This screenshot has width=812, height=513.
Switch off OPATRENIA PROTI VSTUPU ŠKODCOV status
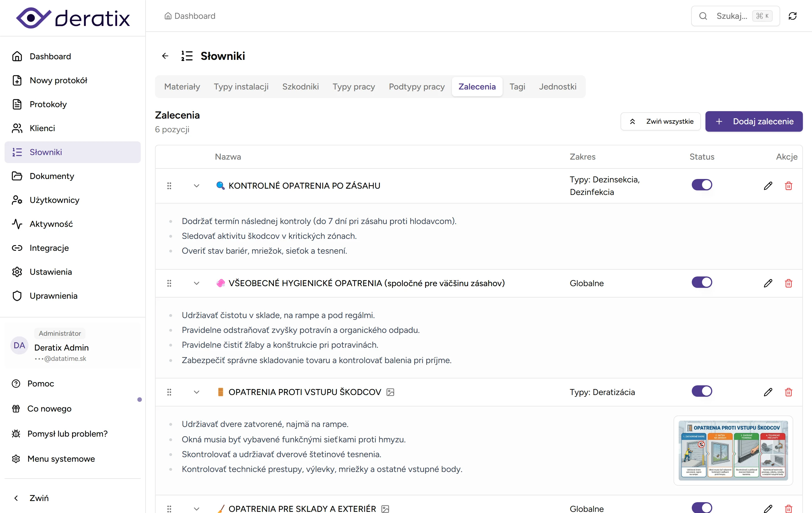click(x=702, y=391)
